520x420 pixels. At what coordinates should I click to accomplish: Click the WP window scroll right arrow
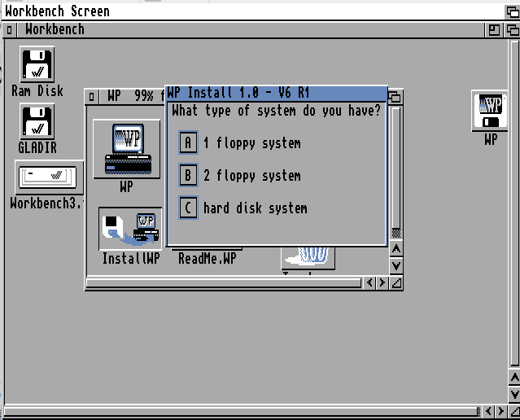pyautogui.click(x=382, y=282)
